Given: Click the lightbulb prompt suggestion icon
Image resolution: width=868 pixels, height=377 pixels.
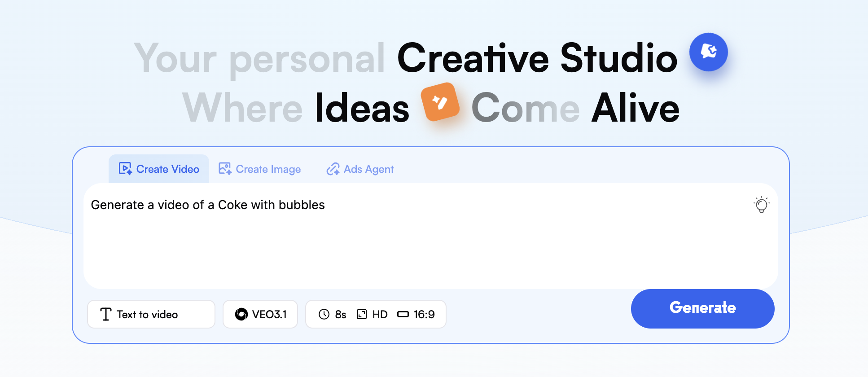Looking at the screenshot, I should click(762, 205).
